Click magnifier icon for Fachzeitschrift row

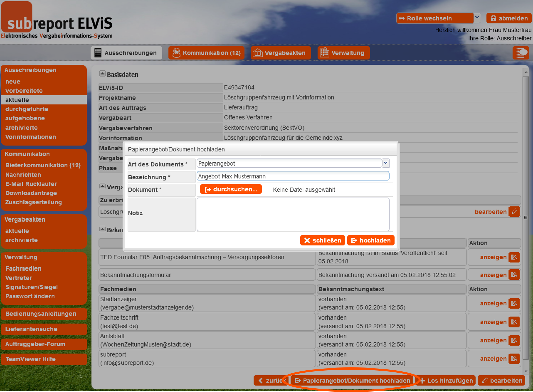tap(514, 322)
